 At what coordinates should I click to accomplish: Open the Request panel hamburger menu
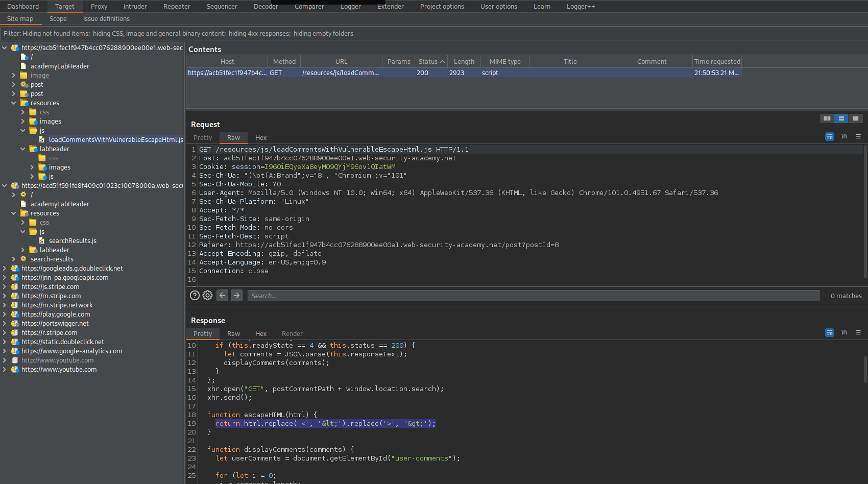tap(858, 136)
